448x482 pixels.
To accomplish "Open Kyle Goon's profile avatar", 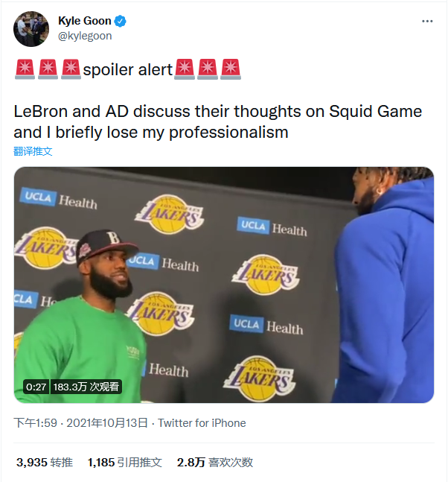I will (31, 28).
